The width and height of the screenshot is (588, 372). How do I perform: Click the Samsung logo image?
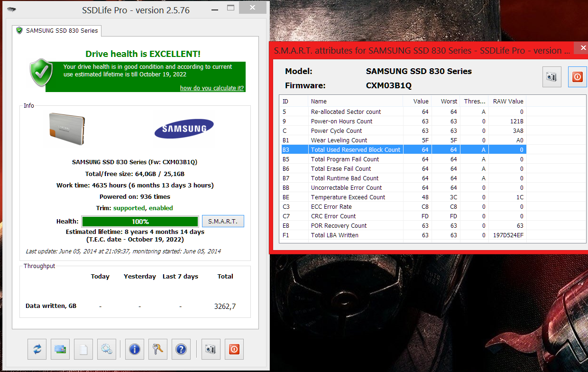pyautogui.click(x=184, y=129)
